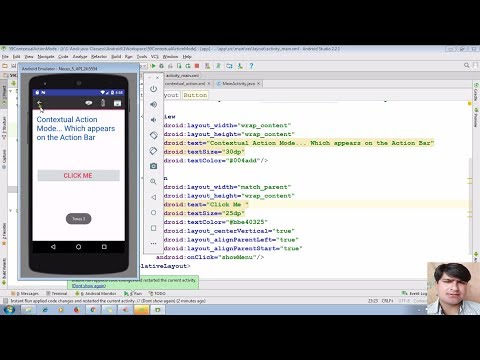Screen dimensions: 480x360
Task: Click the open folder toolbar icon
Action: [x=5, y=66]
